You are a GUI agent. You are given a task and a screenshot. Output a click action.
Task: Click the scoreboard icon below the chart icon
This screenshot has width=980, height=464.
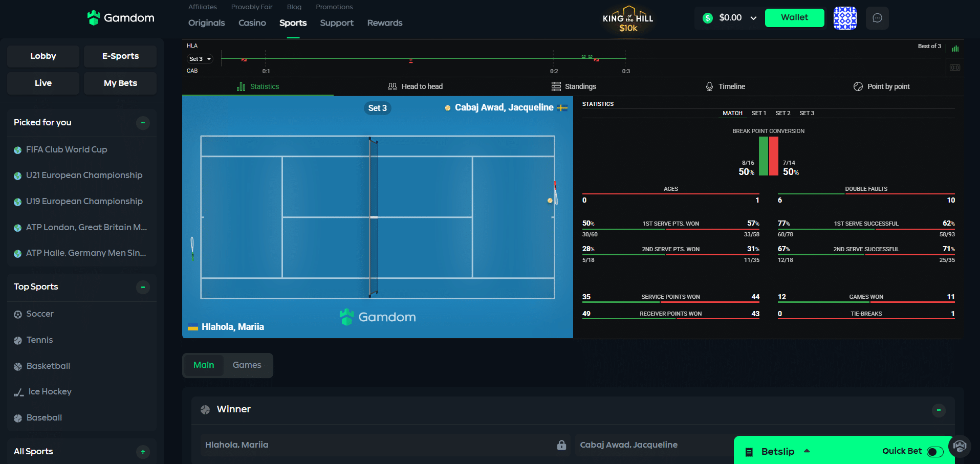tap(955, 68)
